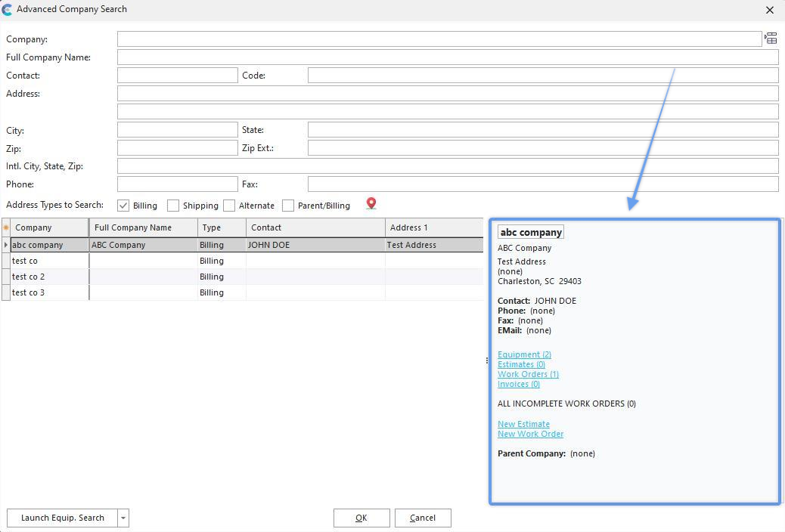Click the app logo in title bar
785x532 pixels.
coord(7,9)
